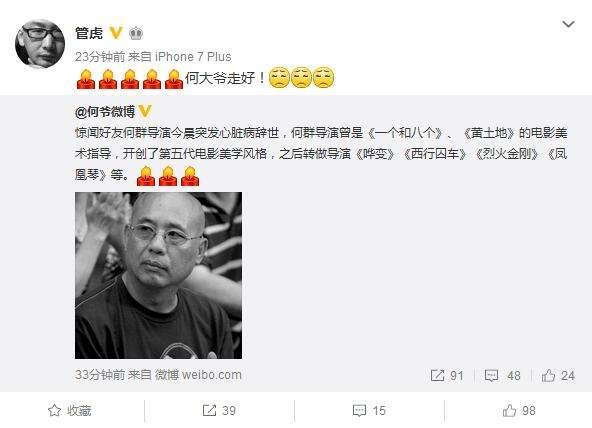
Task: Click the iPhone 7 Plus source link
Action: 193,57
